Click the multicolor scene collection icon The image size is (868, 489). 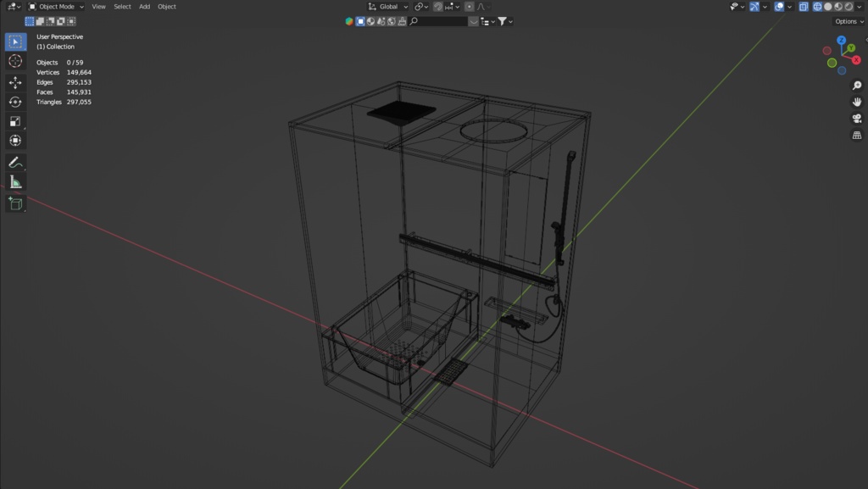(349, 21)
